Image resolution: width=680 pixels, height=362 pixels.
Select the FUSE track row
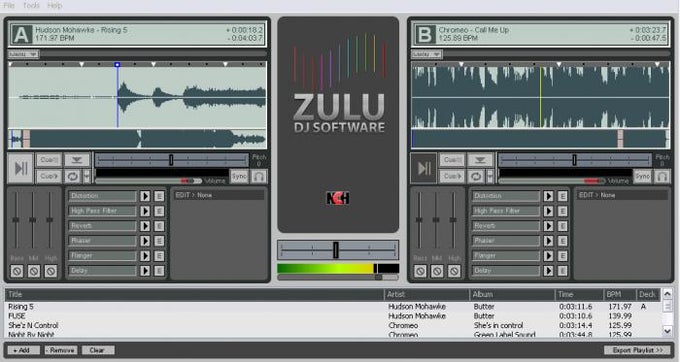tap(332, 316)
